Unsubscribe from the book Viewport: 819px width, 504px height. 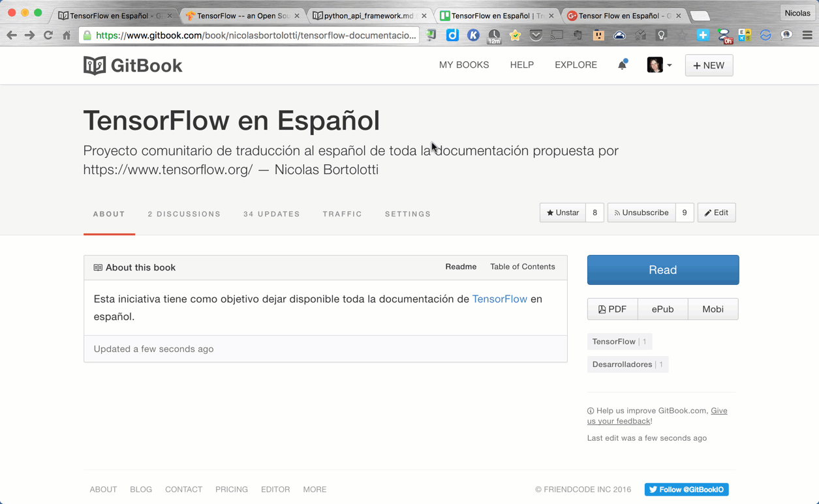(641, 212)
